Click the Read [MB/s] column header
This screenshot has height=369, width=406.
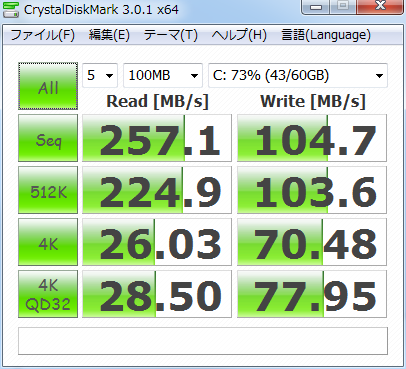click(x=157, y=101)
